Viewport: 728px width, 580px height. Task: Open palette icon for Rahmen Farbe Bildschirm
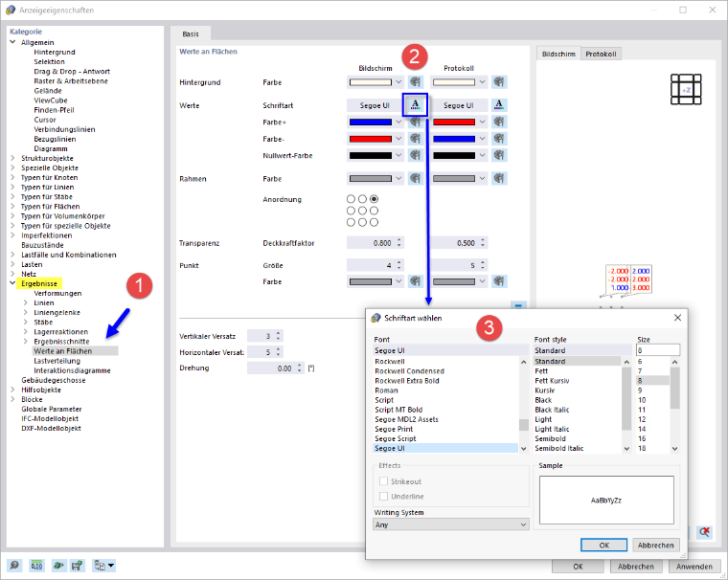[415, 179]
